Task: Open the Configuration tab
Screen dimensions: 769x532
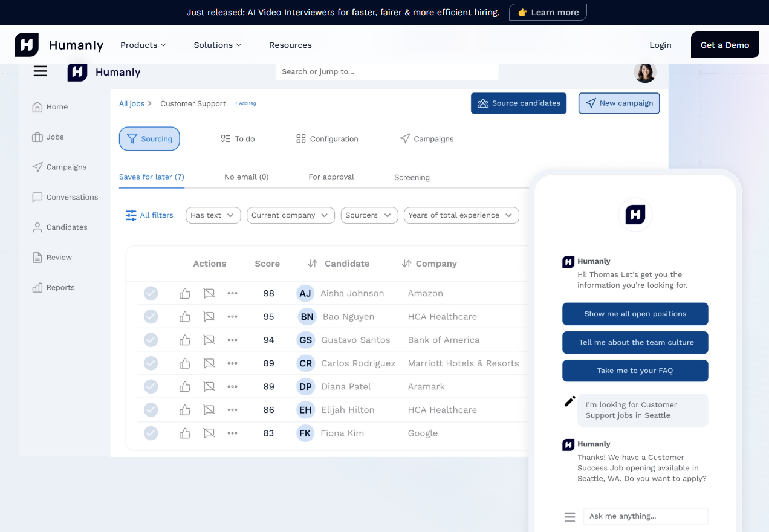Action: pyautogui.click(x=327, y=139)
